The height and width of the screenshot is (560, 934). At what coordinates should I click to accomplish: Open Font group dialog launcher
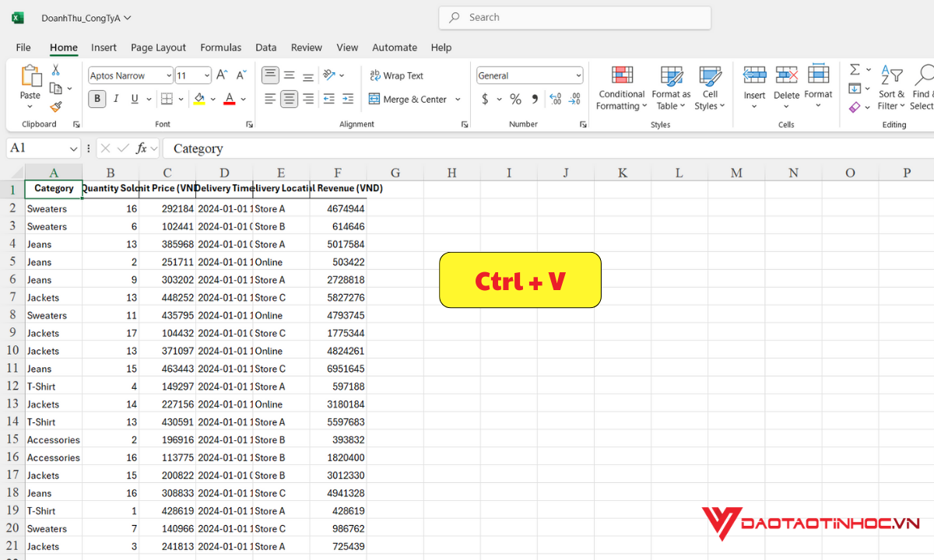[x=249, y=124]
